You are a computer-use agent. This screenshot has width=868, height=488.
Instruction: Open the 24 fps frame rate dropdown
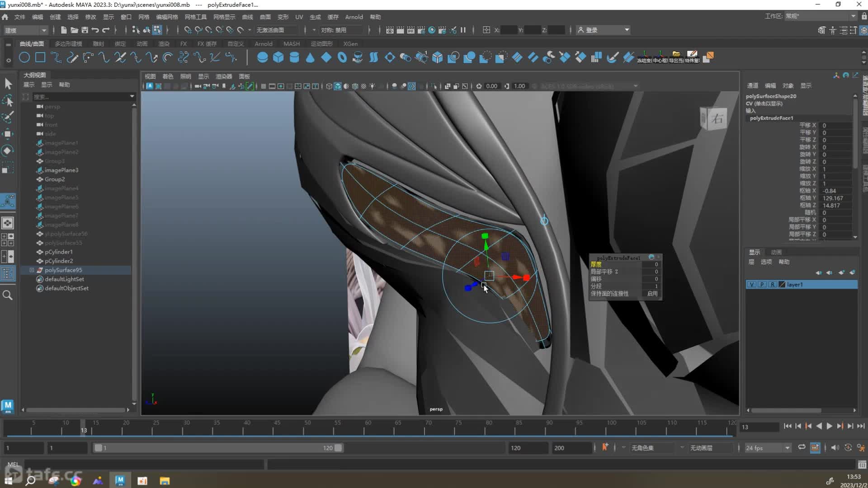point(768,448)
